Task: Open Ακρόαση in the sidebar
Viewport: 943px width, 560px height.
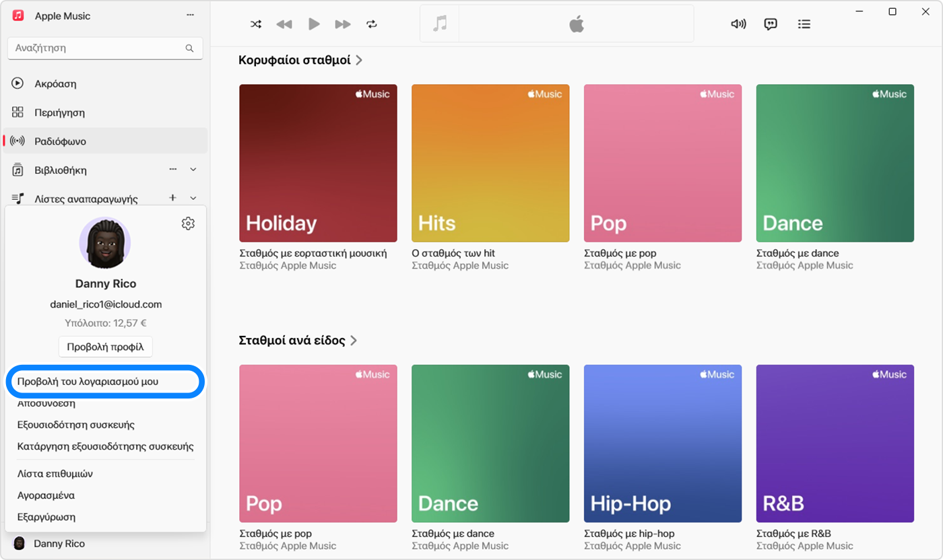Action: (x=105, y=83)
